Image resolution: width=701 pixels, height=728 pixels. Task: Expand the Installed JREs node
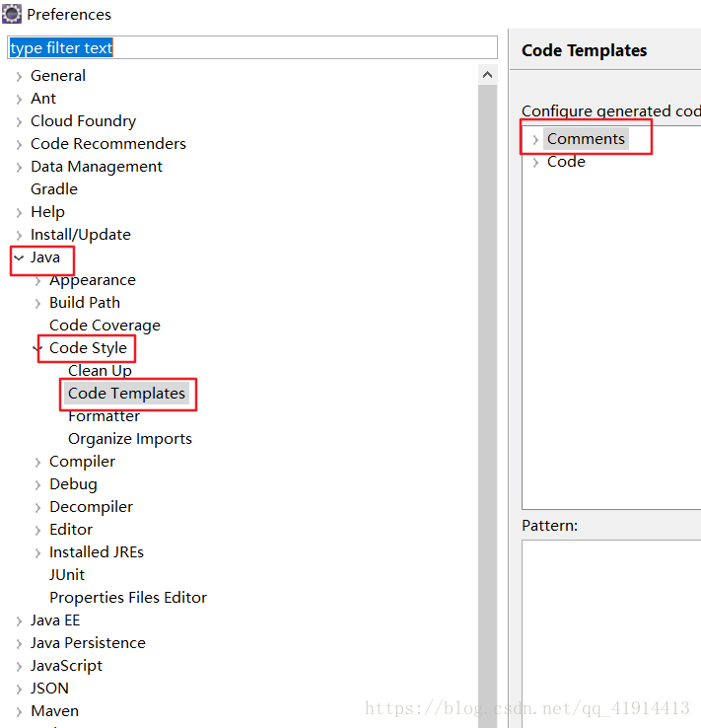click(x=38, y=553)
